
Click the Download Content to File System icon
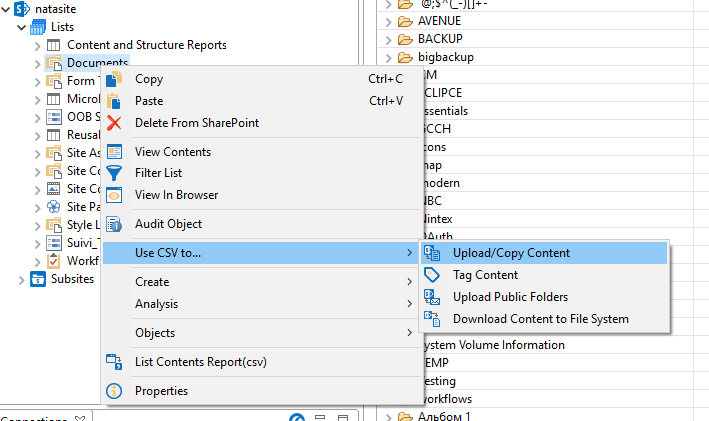[x=432, y=319]
